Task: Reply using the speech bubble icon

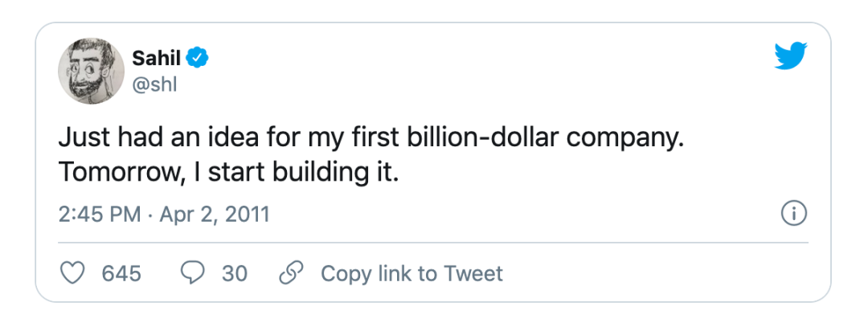Action: tap(192, 273)
